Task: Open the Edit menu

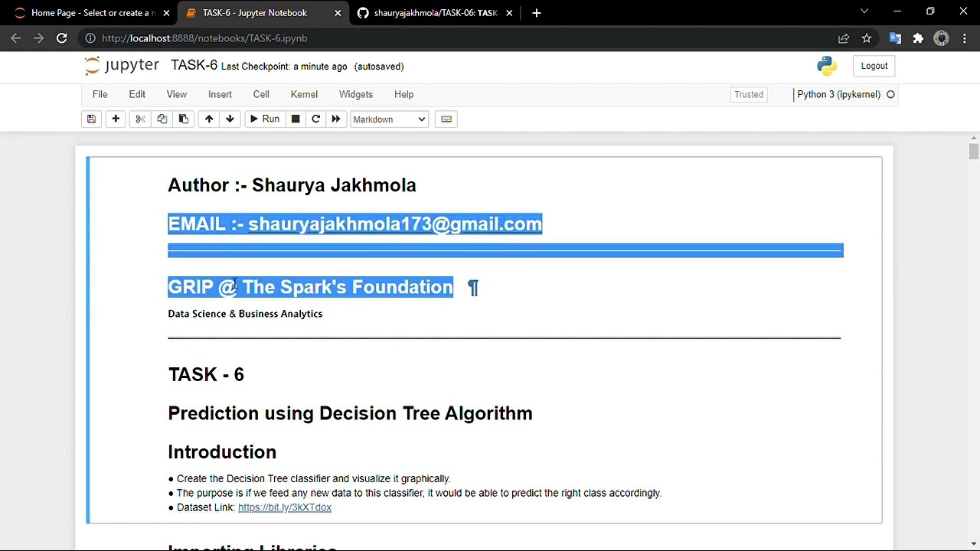Action: tap(137, 94)
